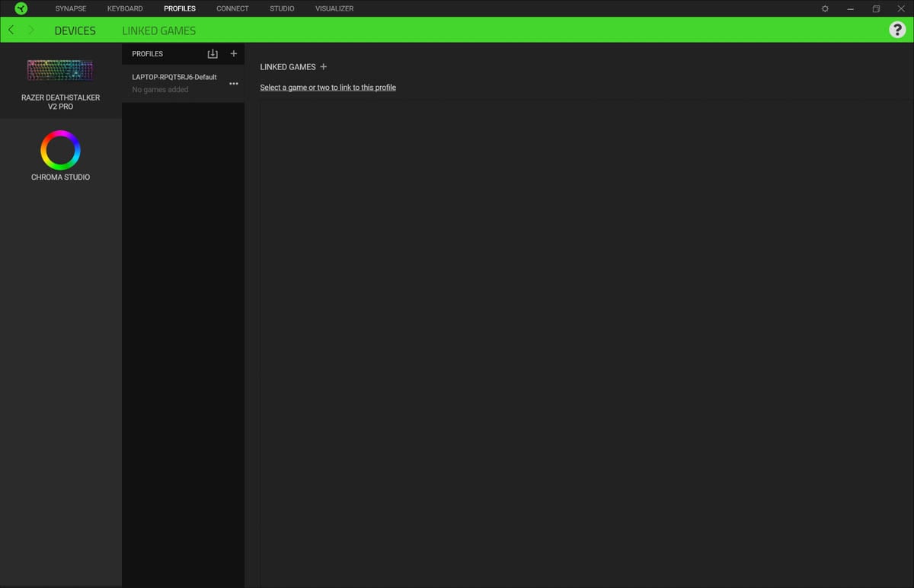Select the Profiles tab

pos(180,8)
